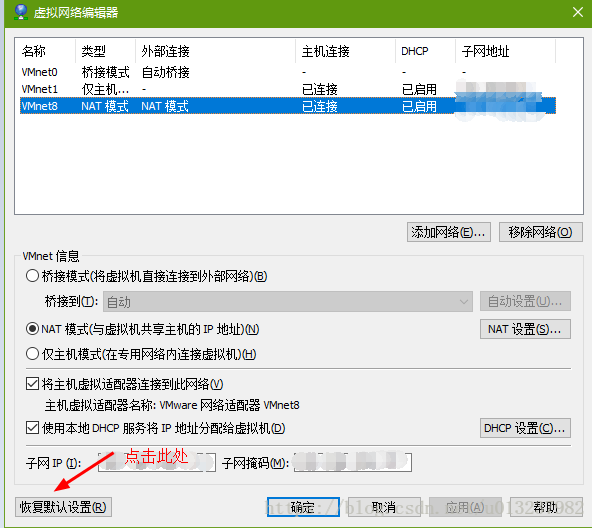Click the Virtual Network Editor globe icon
This screenshot has height=528, width=596.
click(x=21, y=12)
